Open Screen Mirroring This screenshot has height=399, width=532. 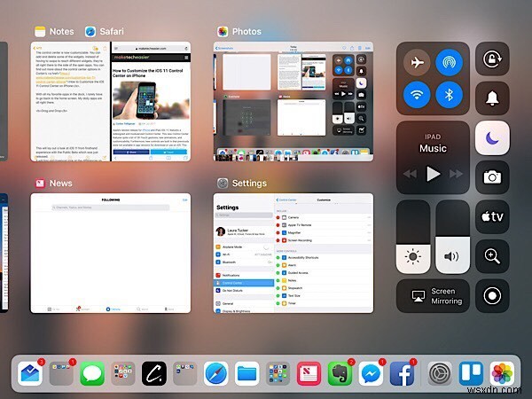click(x=433, y=296)
